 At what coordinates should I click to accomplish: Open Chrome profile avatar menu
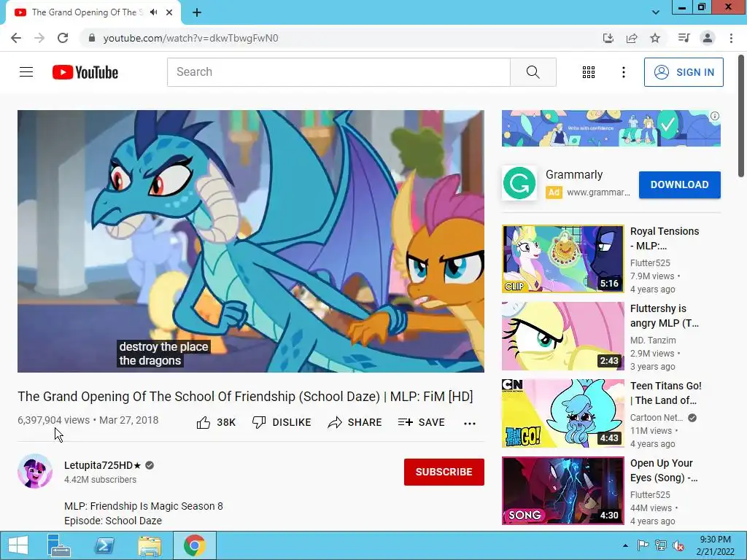[708, 38]
